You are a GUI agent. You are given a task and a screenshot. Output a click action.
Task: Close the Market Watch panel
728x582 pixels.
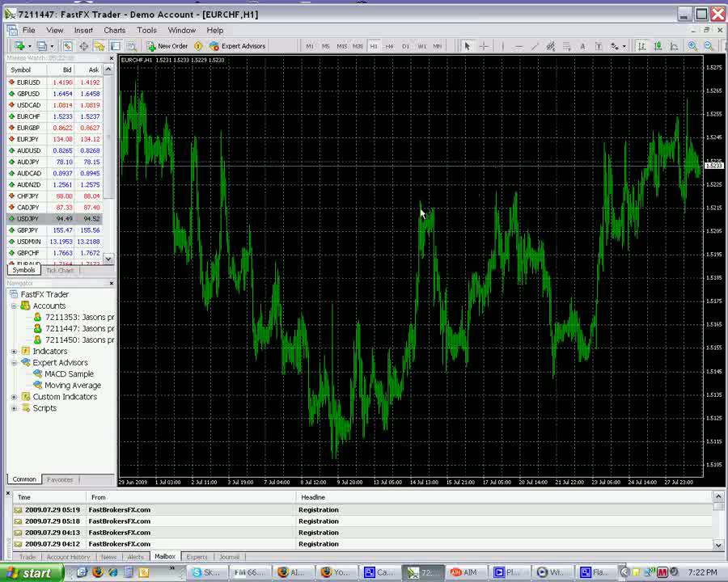112,58
